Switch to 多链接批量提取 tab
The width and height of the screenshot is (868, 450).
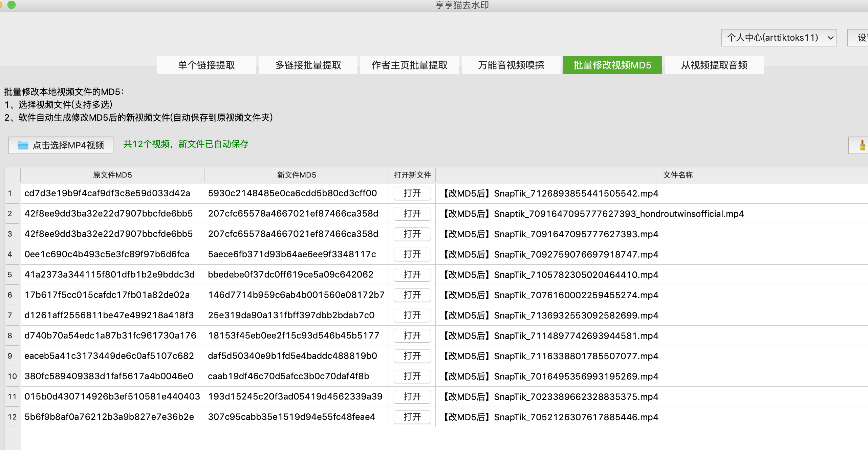(308, 65)
